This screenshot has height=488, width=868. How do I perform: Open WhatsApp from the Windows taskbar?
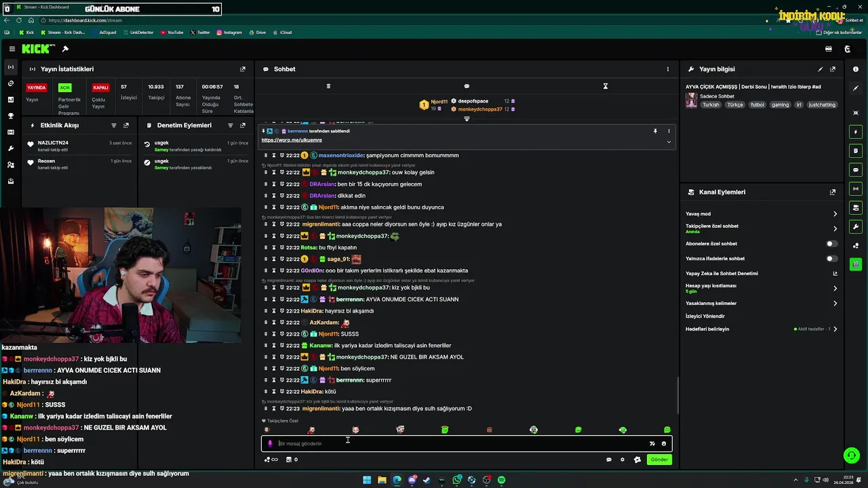(x=457, y=480)
